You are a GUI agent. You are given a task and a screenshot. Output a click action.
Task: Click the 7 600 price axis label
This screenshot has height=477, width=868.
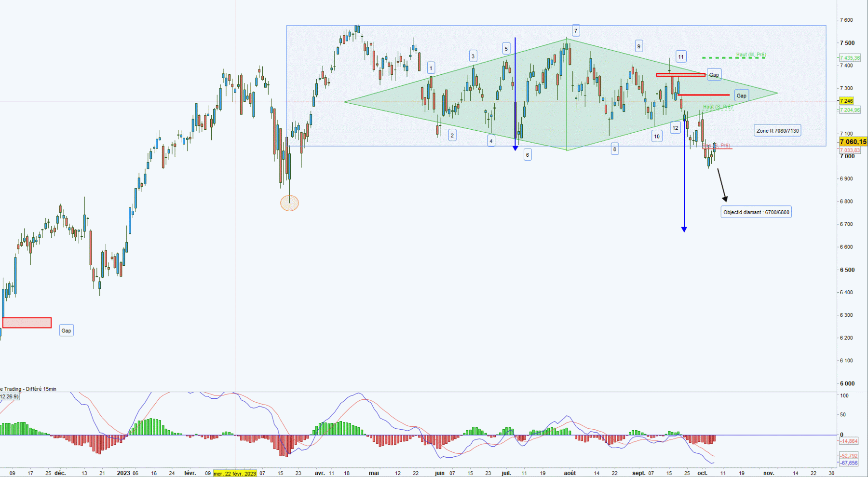click(x=846, y=20)
